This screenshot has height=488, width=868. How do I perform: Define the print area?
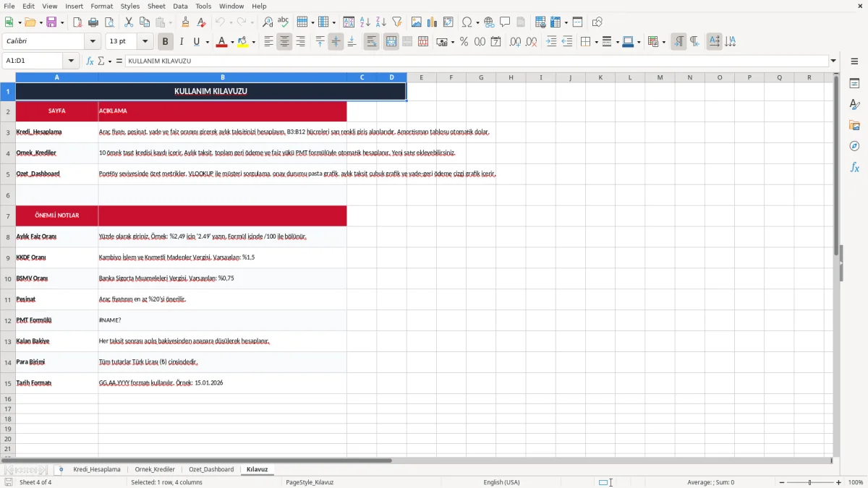point(540,22)
